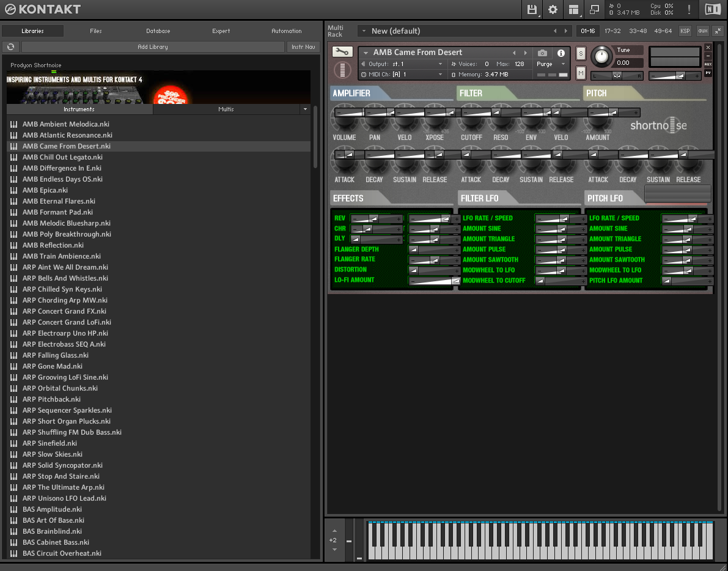Toggle instrument AUX sends button
The width and height of the screenshot is (728, 571).
[708, 64]
